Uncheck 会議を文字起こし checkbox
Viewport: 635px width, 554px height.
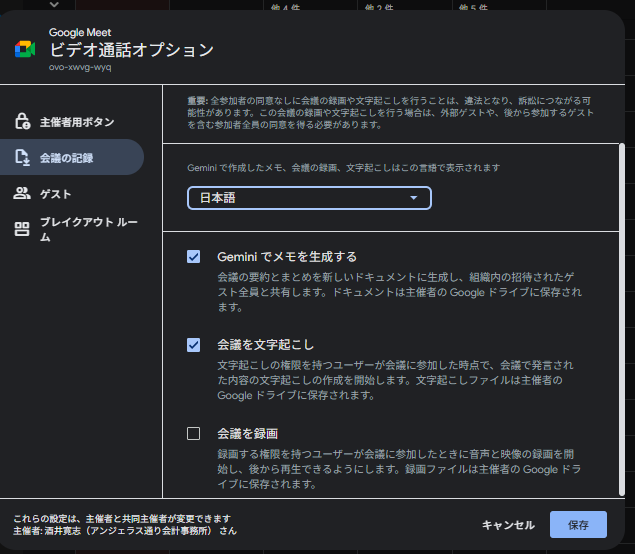coord(194,345)
